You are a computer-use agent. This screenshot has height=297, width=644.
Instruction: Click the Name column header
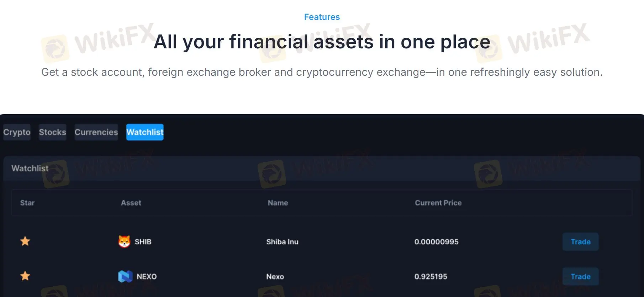pos(278,203)
